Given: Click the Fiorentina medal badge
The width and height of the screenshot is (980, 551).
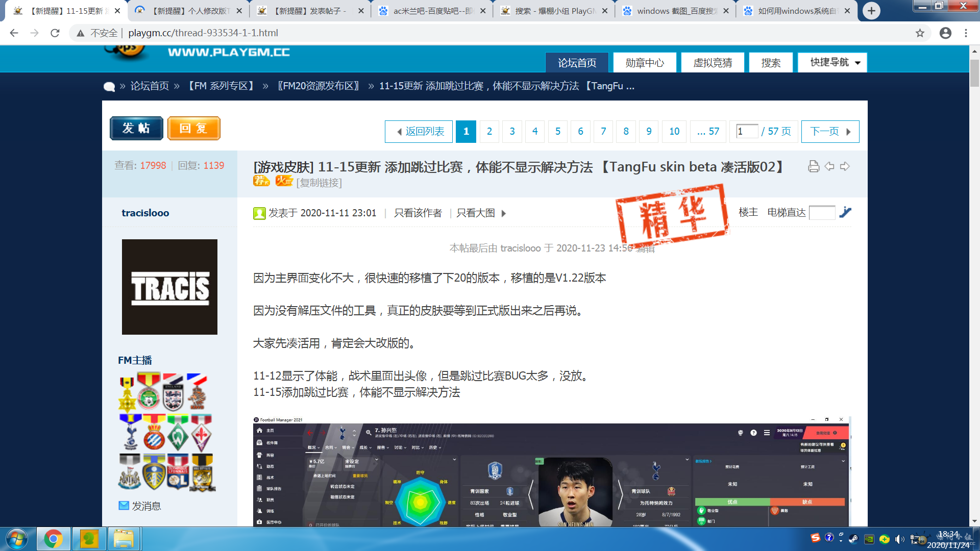Looking at the screenshot, I should click(202, 433).
